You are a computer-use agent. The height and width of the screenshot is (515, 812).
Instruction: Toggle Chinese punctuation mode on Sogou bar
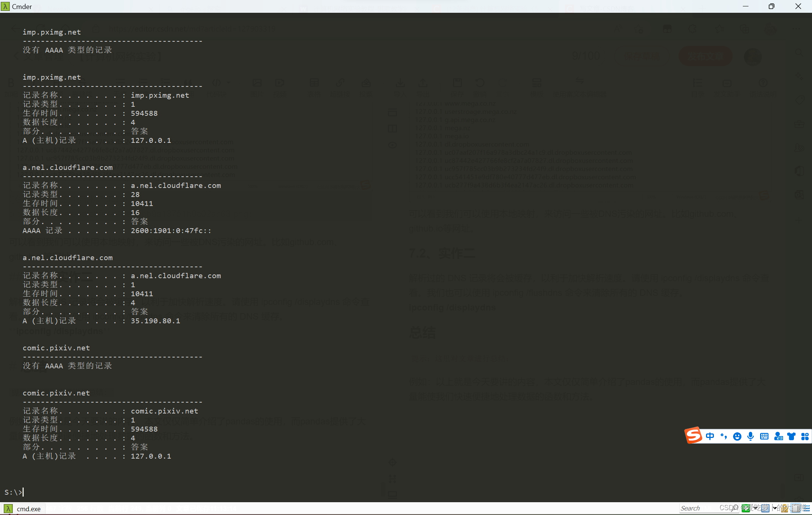click(724, 436)
